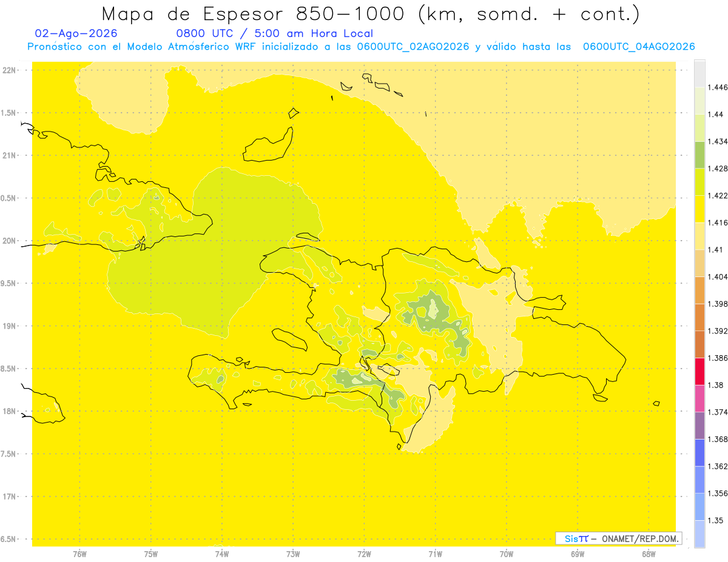This screenshot has width=728, height=562.
Task: Click the colorbar value '1.35'
Action: 715,520
